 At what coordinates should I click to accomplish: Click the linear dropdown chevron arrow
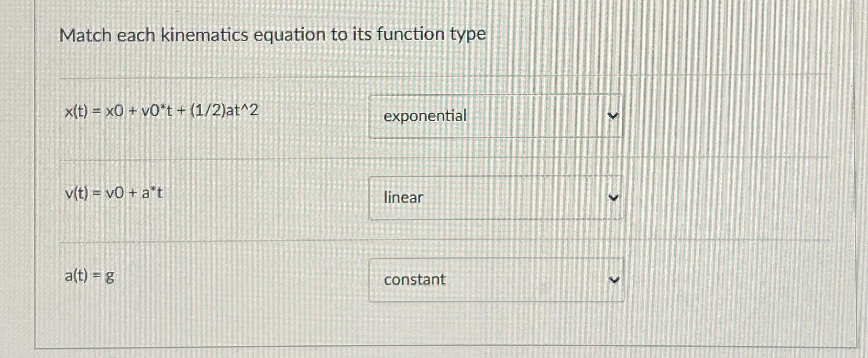(x=615, y=197)
